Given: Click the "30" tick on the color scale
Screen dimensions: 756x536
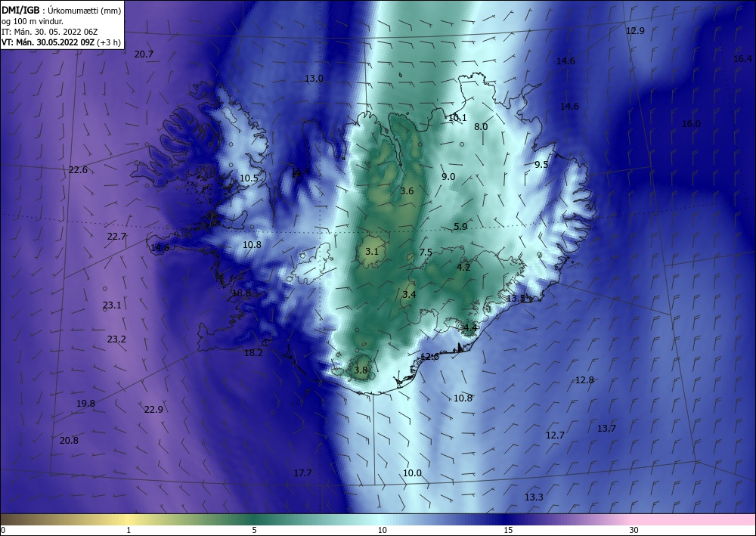Looking at the screenshot, I should [634, 531].
